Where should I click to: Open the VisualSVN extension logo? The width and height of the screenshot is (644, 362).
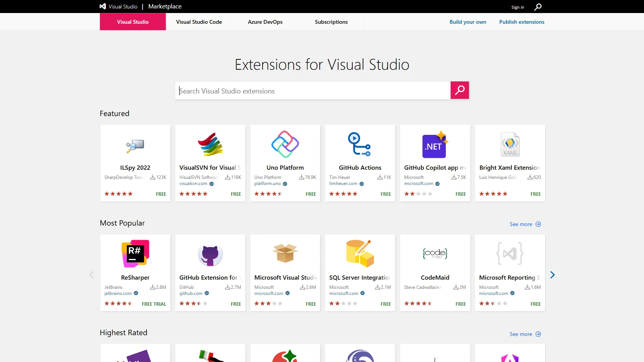pyautogui.click(x=210, y=144)
